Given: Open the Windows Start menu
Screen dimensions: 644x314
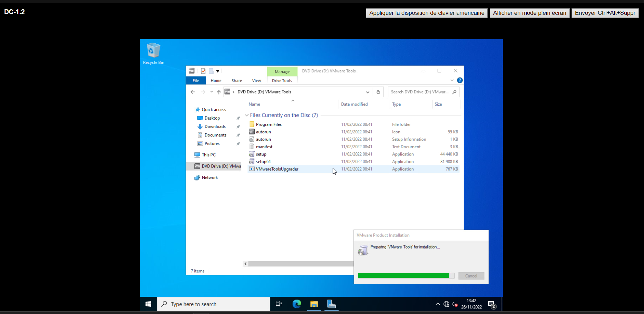Looking at the screenshot, I should click(148, 304).
